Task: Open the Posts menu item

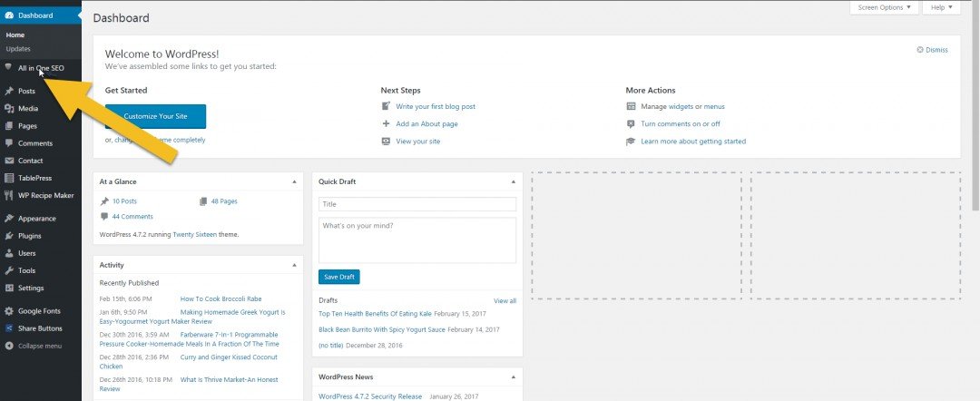Action: (41, 92)
